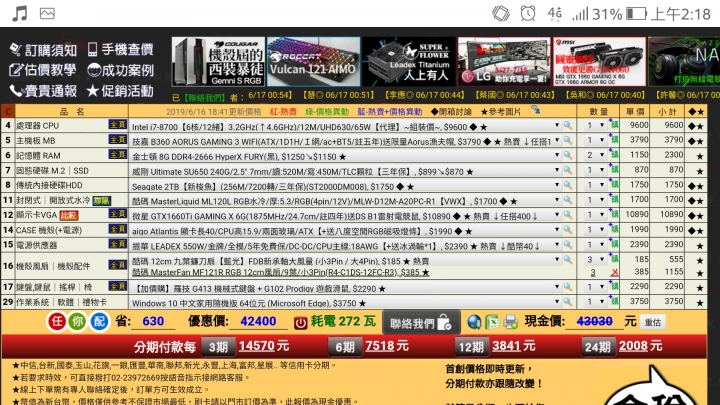Click magnifier icon in 電源供應器 row
The image size is (720, 405).
pyautogui.click(x=568, y=244)
